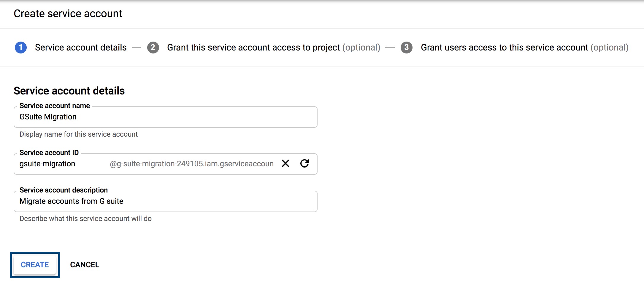Viewport: 644px width, 284px height.
Task: Click the CREATE button
Action: pyautogui.click(x=35, y=265)
